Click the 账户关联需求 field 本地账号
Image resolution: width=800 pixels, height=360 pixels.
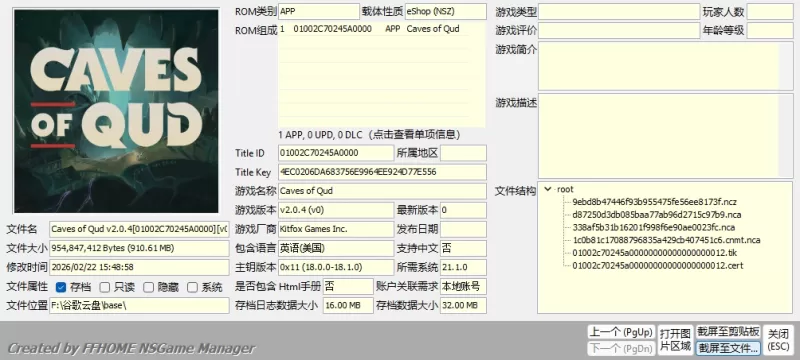pyautogui.click(x=463, y=287)
